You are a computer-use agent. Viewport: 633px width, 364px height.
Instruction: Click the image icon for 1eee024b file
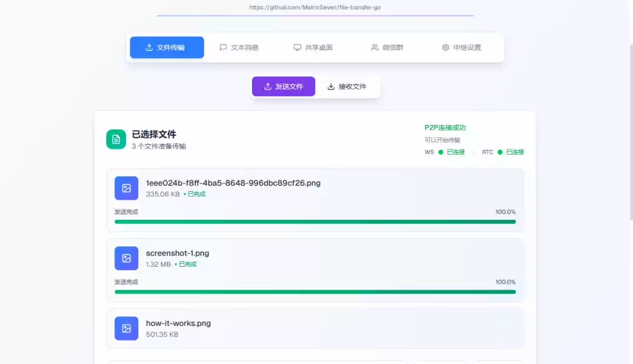tap(127, 188)
